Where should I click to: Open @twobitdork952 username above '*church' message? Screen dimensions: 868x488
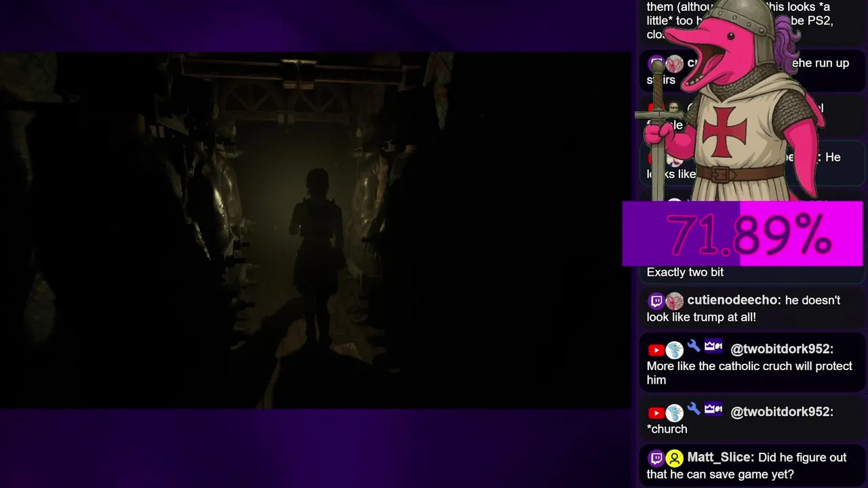point(782,411)
